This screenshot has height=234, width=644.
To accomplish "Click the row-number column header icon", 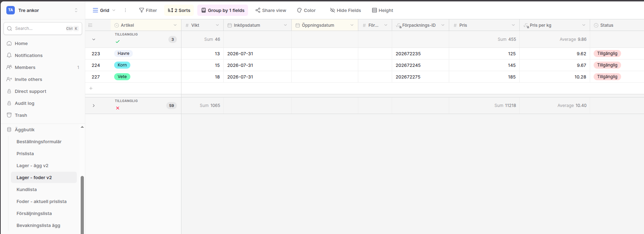I will tap(91, 25).
